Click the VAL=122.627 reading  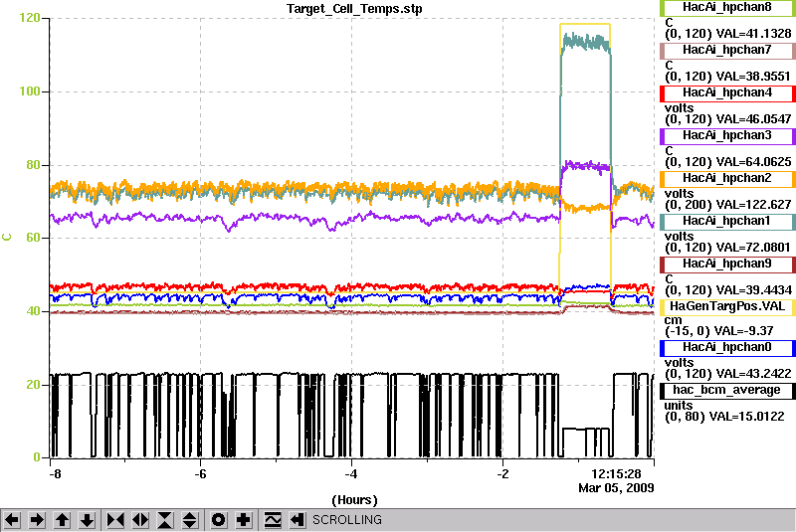coord(753,205)
